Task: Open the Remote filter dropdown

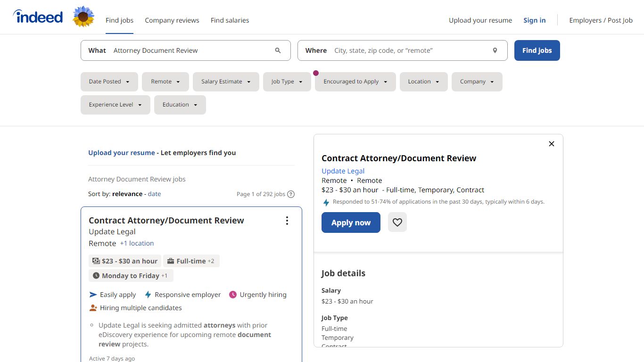Action: pyautogui.click(x=165, y=82)
